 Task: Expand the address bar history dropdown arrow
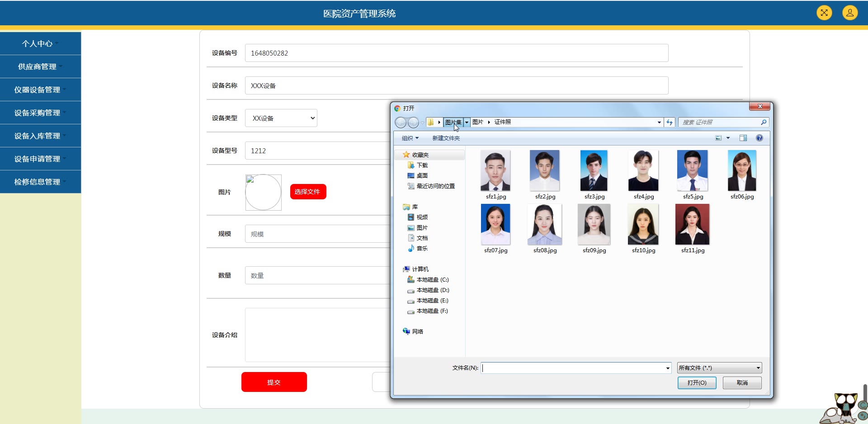coord(659,122)
